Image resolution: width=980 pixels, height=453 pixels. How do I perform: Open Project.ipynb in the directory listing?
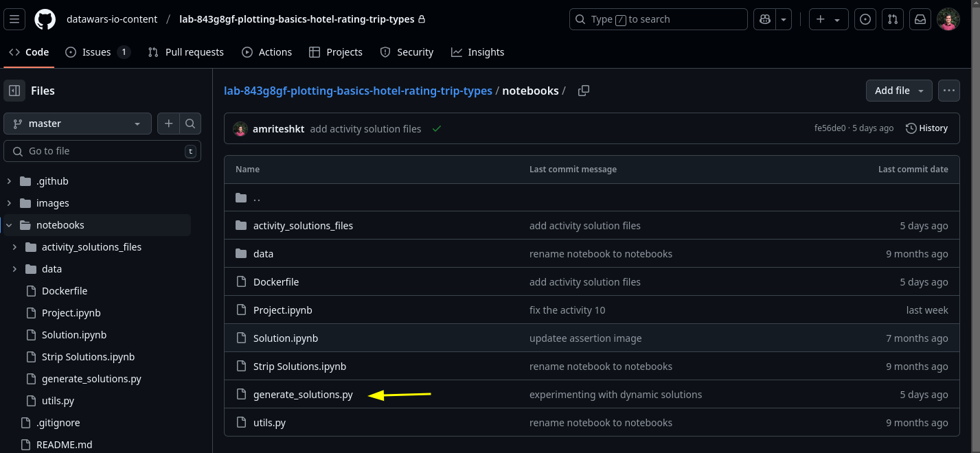[x=283, y=310]
